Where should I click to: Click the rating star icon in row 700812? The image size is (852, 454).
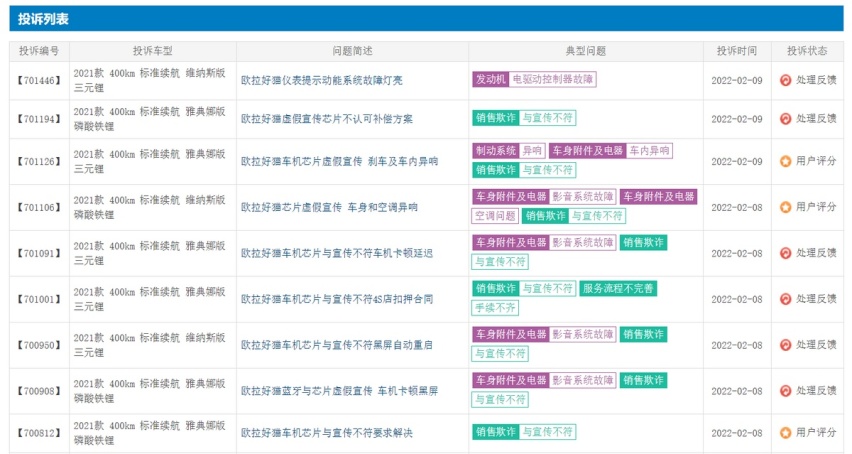tap(785, 433)
